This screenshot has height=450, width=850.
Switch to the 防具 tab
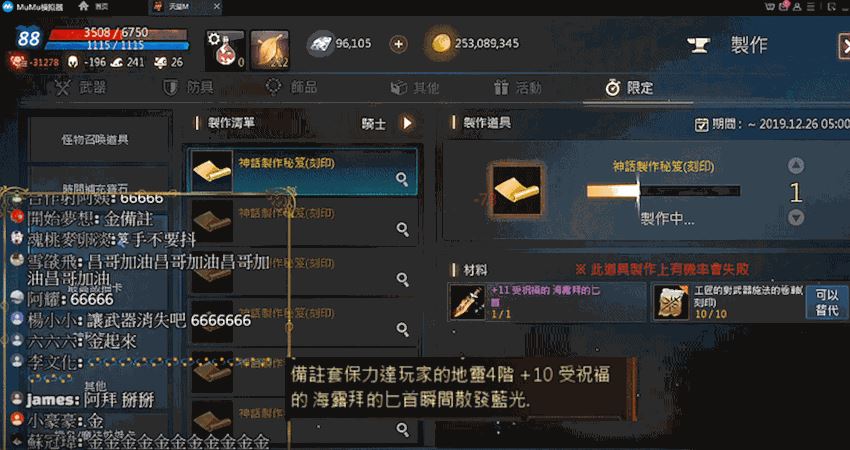[x=189, y=87]
